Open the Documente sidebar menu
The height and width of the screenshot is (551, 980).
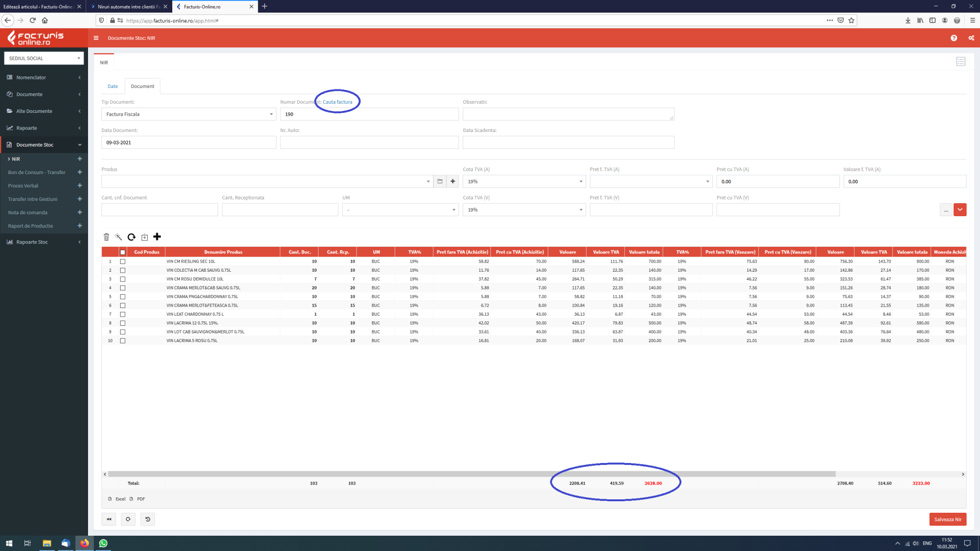coord(44,94)
